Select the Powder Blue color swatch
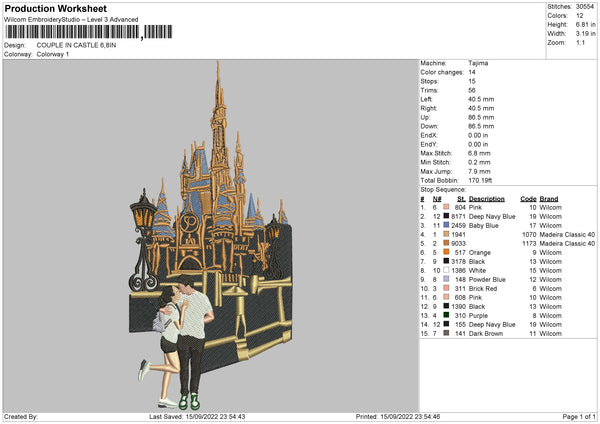Image resolution: width=600 pixels, height=424 pixels. [x=446, y=279]
